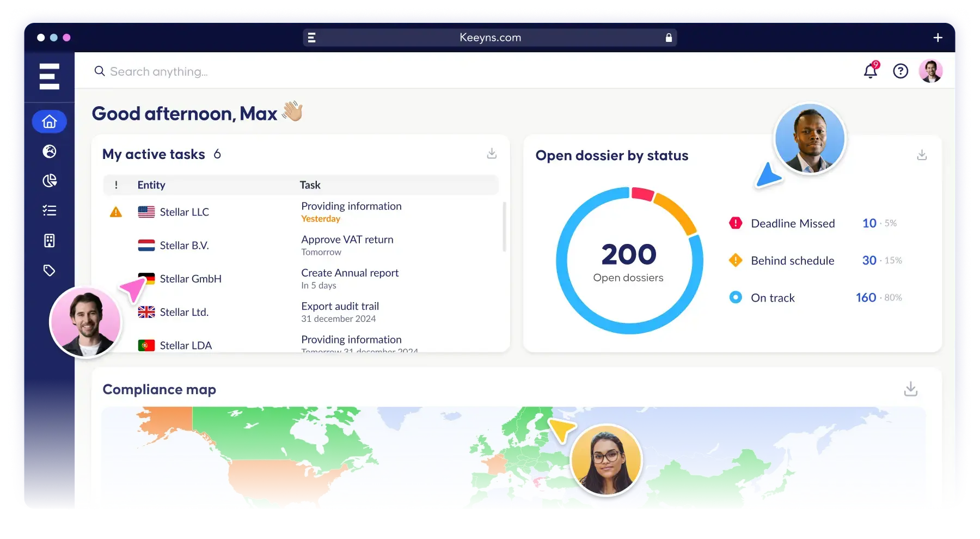980x539 pixels.
Task: Click the Behind schedule count 30
Action: 869,260
